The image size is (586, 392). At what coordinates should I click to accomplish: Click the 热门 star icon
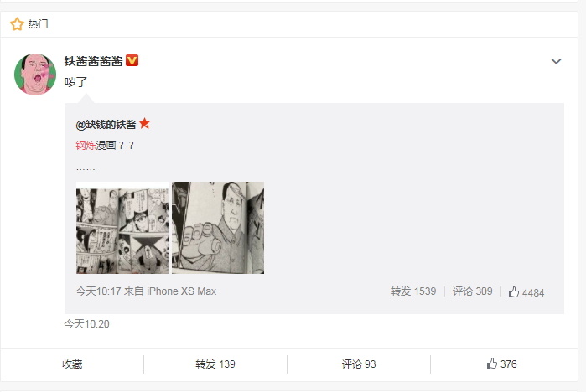(17, 24)
